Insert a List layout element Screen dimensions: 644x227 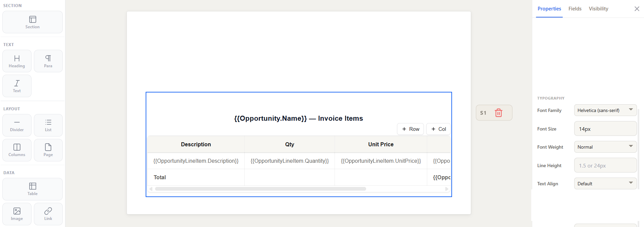[48, 125]
